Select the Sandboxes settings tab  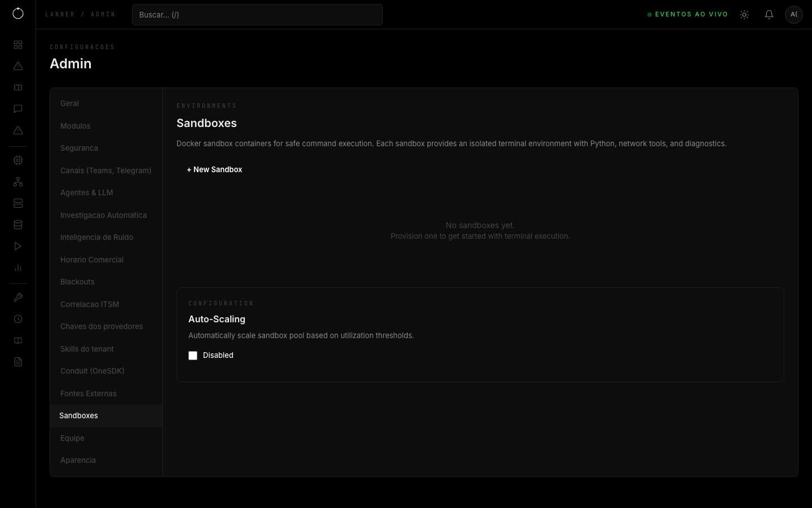click(x=106, y=415)
